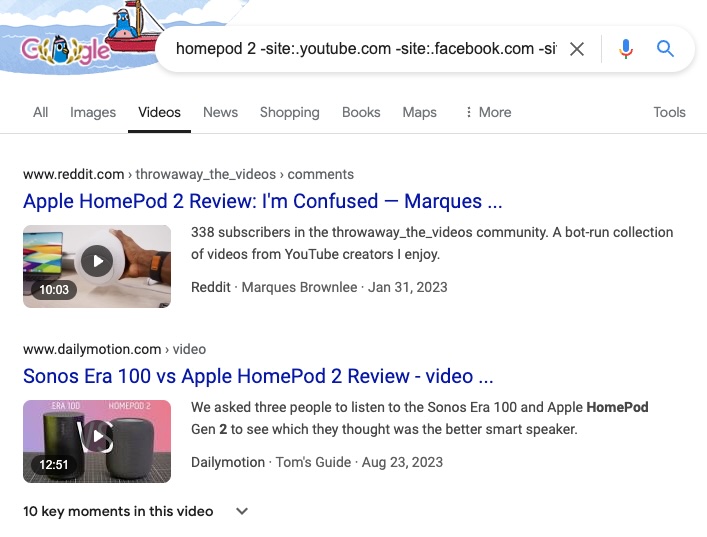This screenshot has height=537, width=707.
Task: Start voice search with microphone icon
Action: pos(626,49)
